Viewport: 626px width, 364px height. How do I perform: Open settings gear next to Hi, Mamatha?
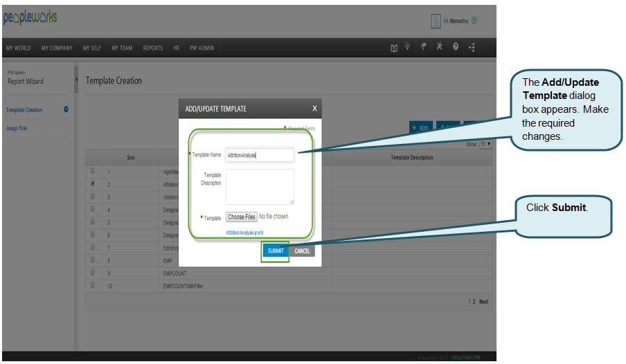(x=474, y=21)
